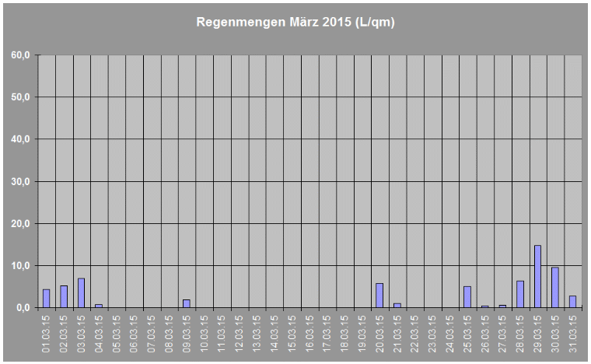Click the x-axis date label 06.03.15
The image size is (591, 364).
point(134,333)
